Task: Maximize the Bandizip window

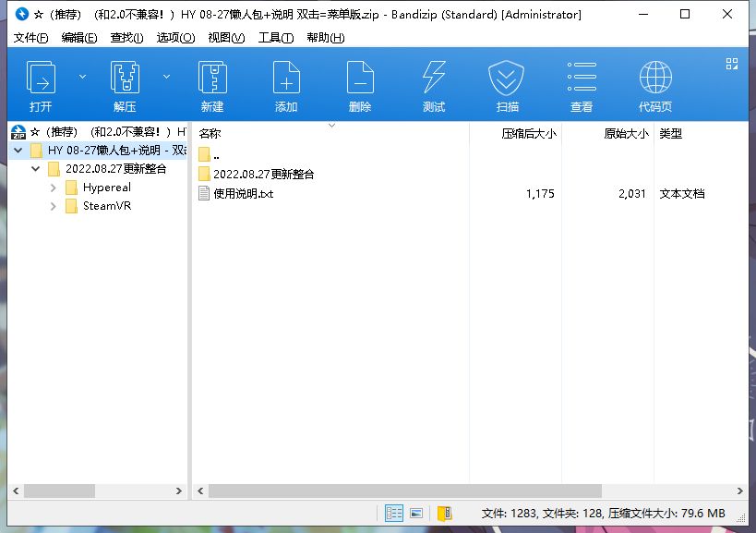Action: [685, 14]
